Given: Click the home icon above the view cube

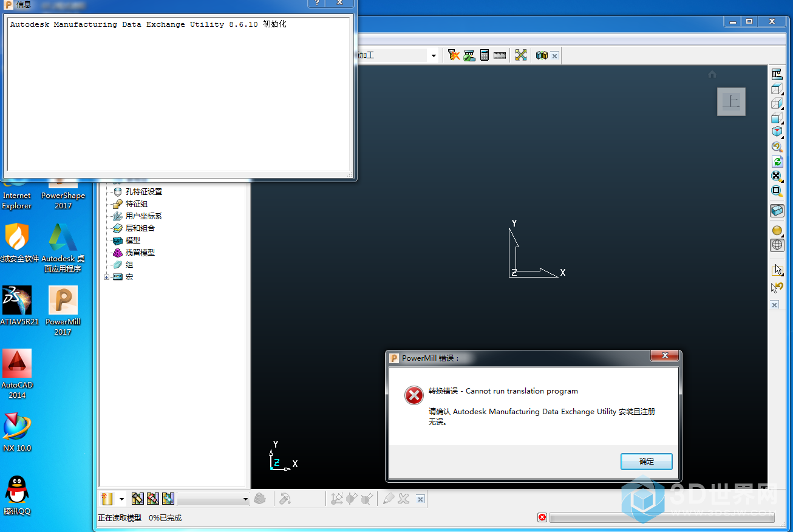Looking at the screenshot, I should [712, 74].
